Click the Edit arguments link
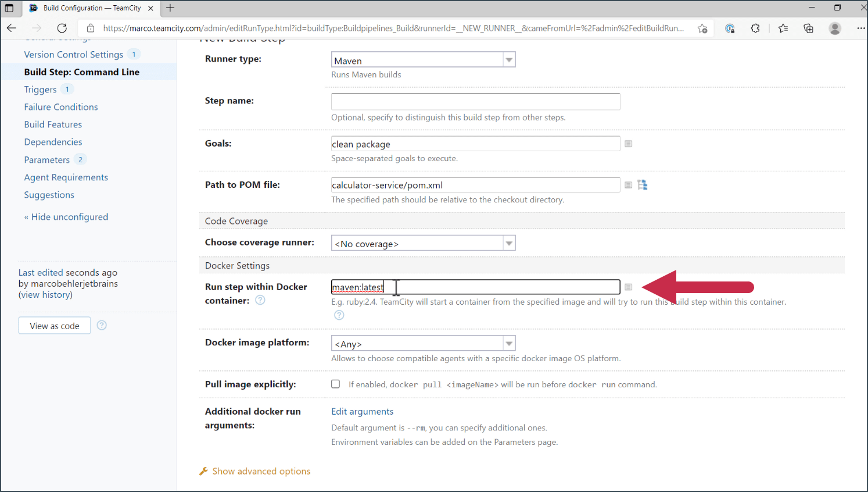868x492 pixels. coord(362,411)
